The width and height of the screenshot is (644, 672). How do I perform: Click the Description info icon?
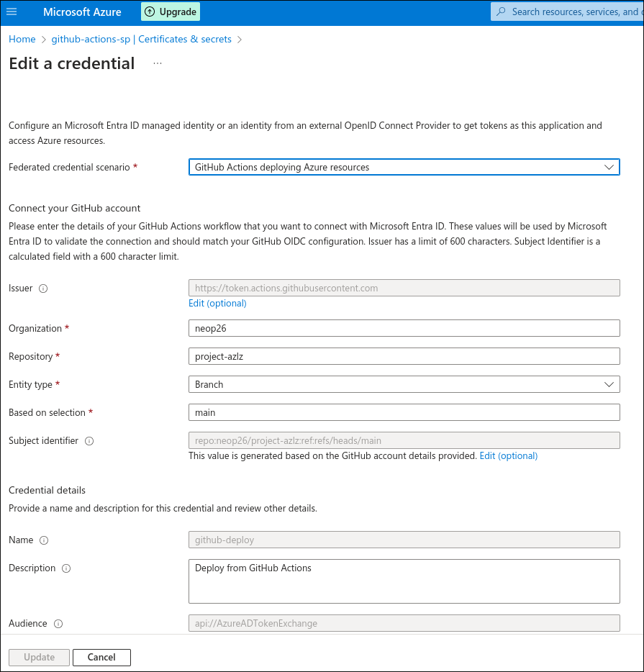[x=66, y=568]
